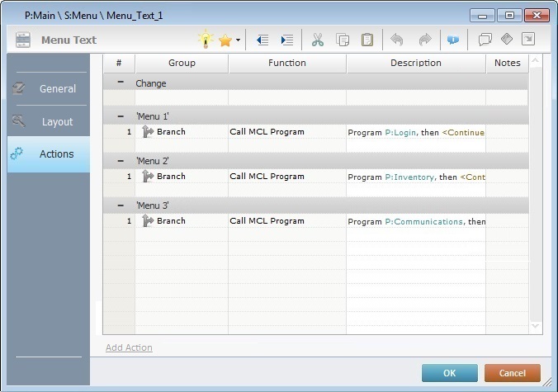Click the increase indent icon
The width and height of the screenshot is (558, 392).
pos(286,40)
